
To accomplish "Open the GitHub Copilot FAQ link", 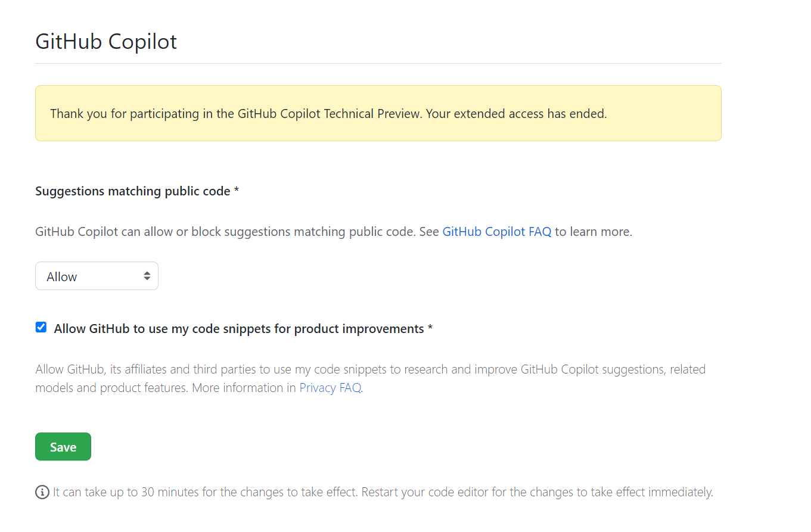I will [496, 231].
